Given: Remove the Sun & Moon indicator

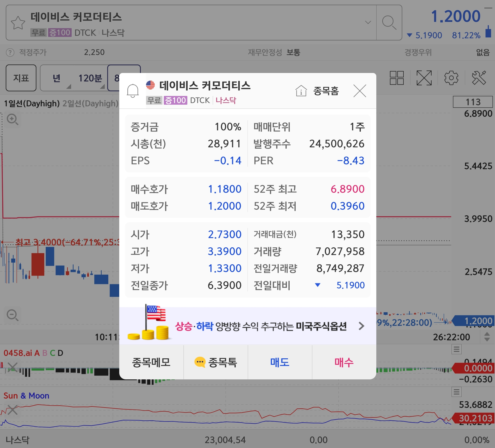Looking at the screenshot, I should point(12,410).
